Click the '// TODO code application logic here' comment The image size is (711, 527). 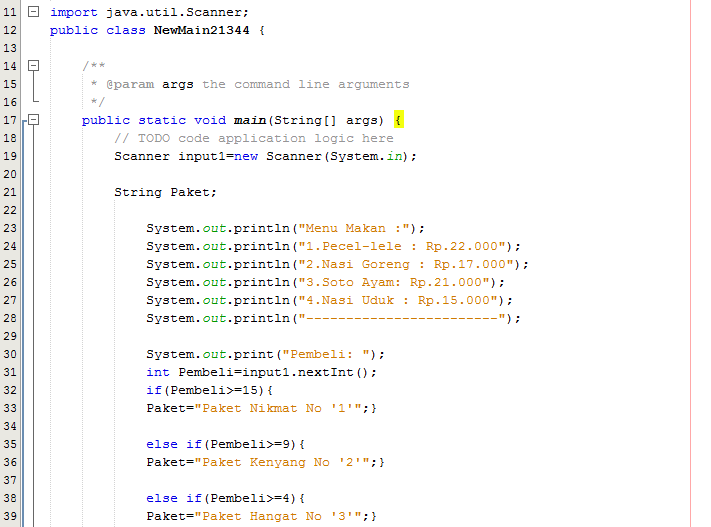[x=253, y=138]
